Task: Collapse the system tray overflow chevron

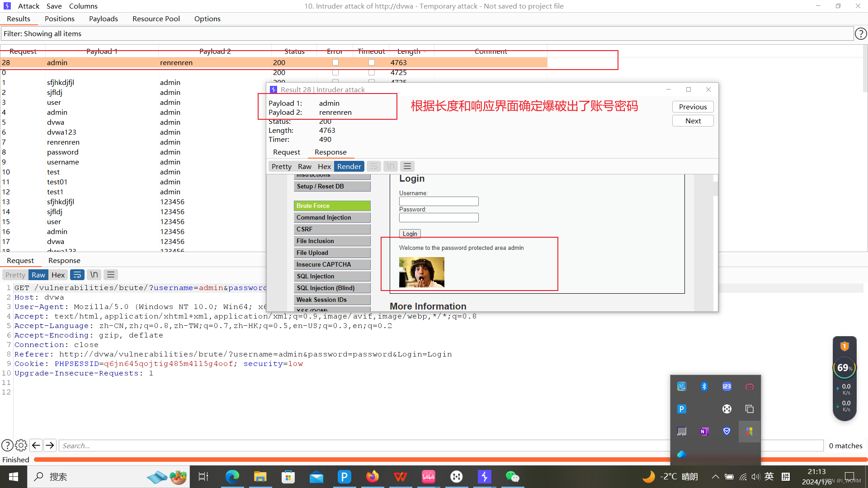Action: click(715, 477)
